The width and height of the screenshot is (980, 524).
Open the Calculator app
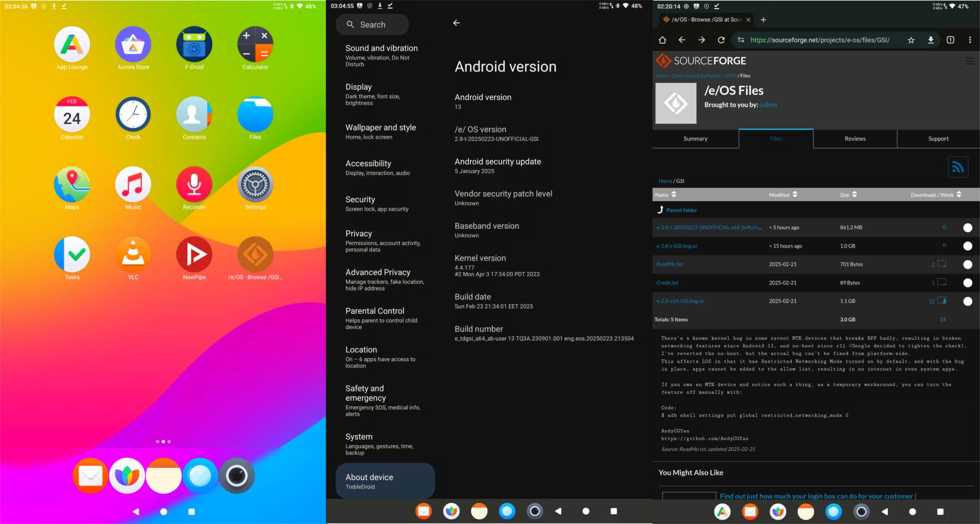tap(255, 45)
